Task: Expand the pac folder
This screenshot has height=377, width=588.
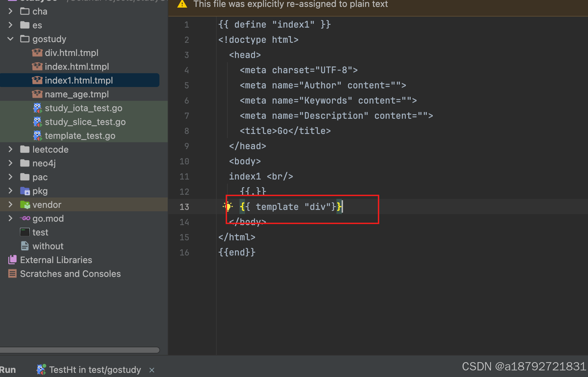Action: [x=10, y=177]
